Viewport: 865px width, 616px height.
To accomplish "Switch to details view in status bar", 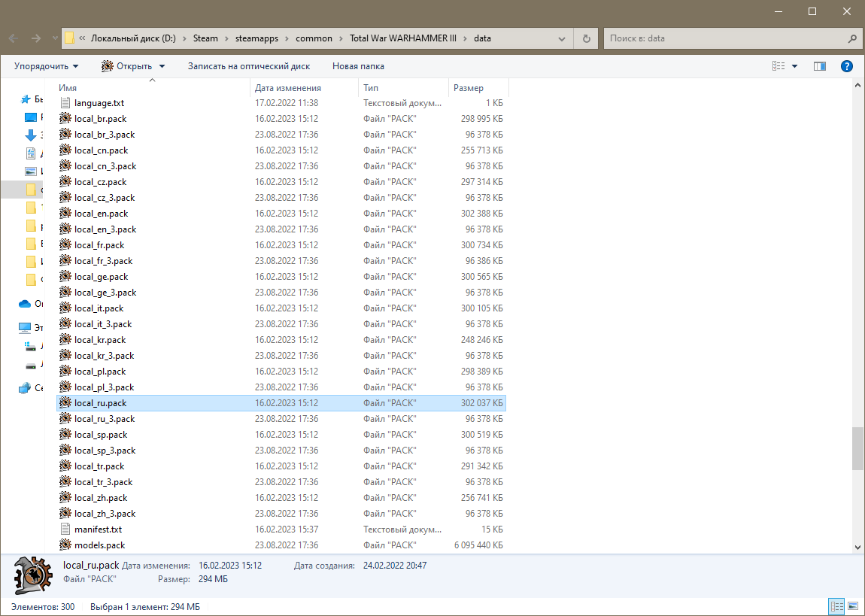I will (x=837, y=607).
